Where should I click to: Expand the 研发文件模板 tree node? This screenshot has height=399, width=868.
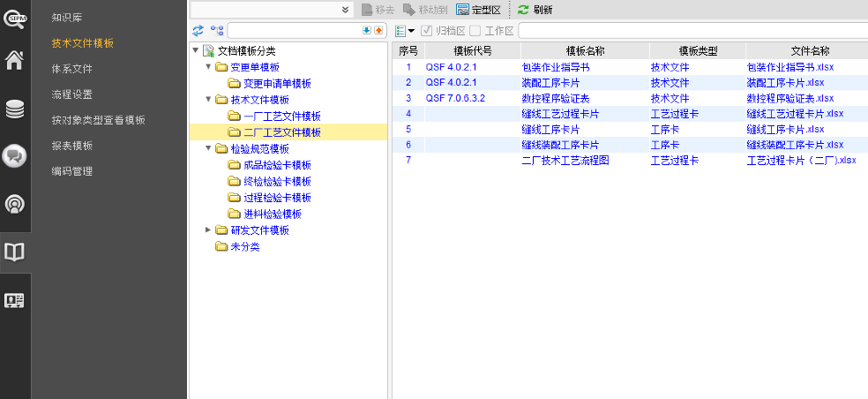[x=208, y=230]
